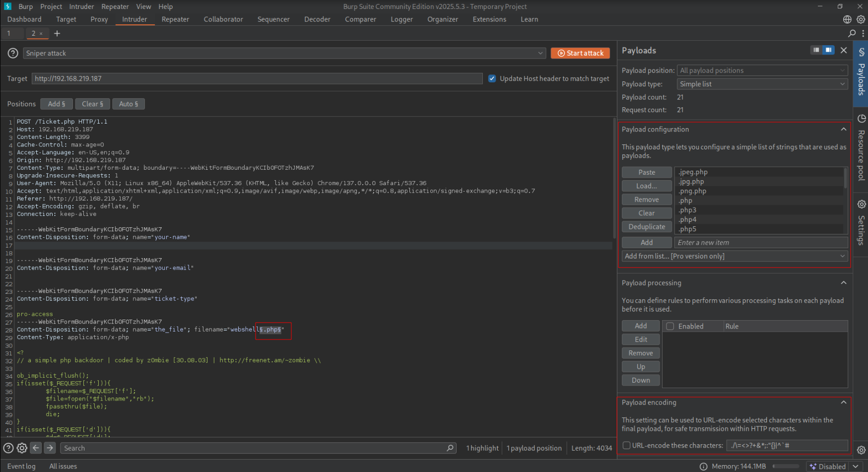Click Paste in payload configuration

647,172
